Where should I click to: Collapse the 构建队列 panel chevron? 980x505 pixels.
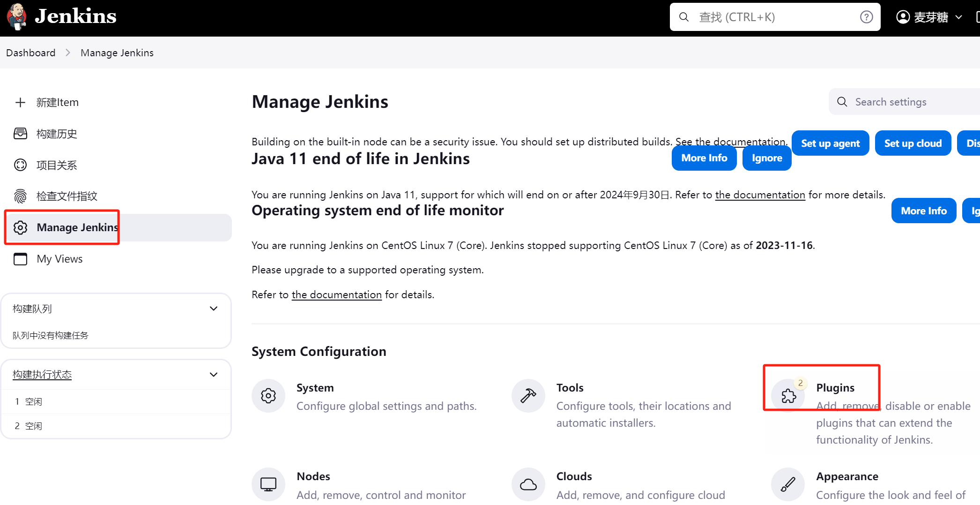tap(214, 309)
